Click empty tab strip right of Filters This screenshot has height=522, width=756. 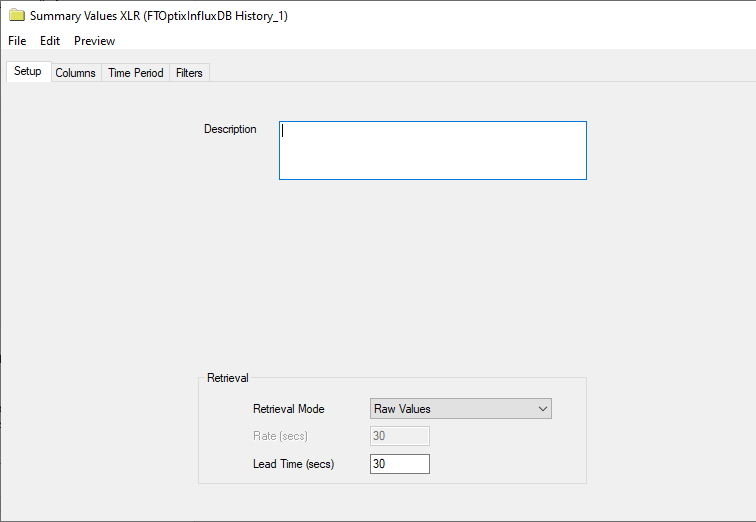[x=482, y=72]
